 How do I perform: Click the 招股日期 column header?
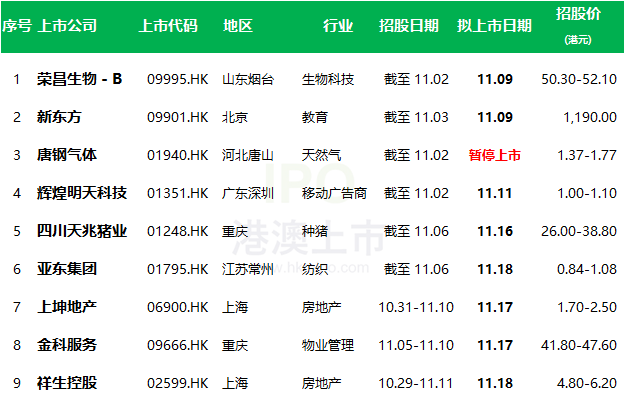409,26
